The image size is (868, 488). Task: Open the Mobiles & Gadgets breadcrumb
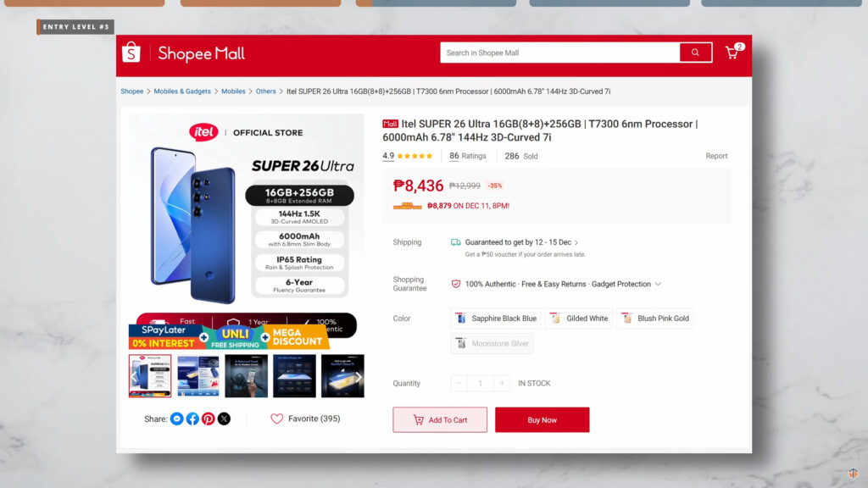182,91
